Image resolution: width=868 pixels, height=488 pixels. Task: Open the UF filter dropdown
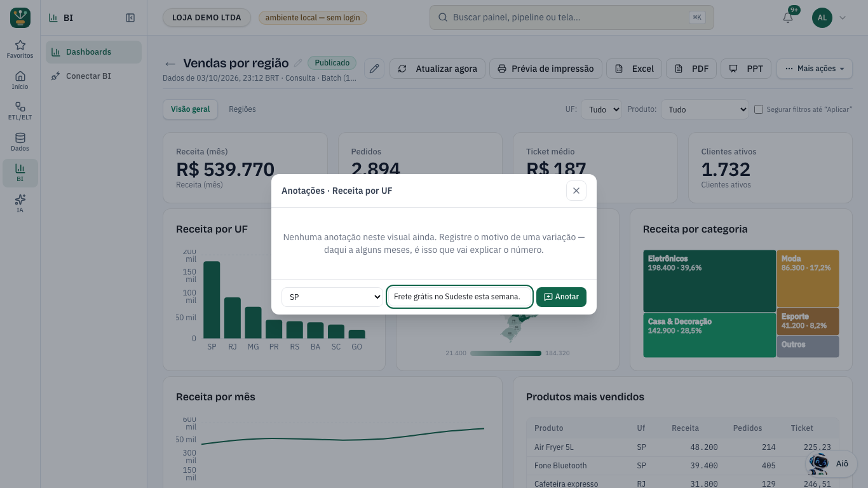click(601, 109)
